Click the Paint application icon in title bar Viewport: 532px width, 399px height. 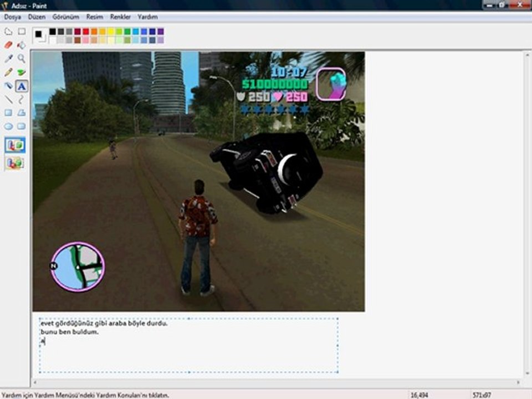pos(4,6)
